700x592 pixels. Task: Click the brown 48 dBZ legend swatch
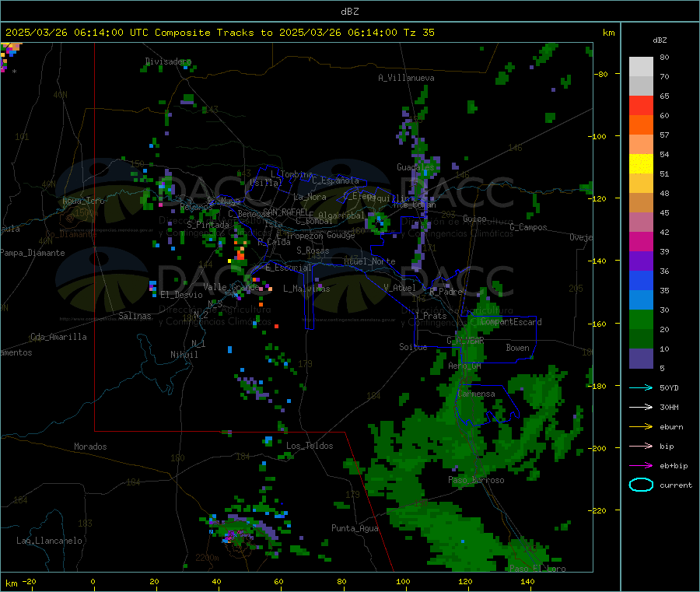(641, 203)
